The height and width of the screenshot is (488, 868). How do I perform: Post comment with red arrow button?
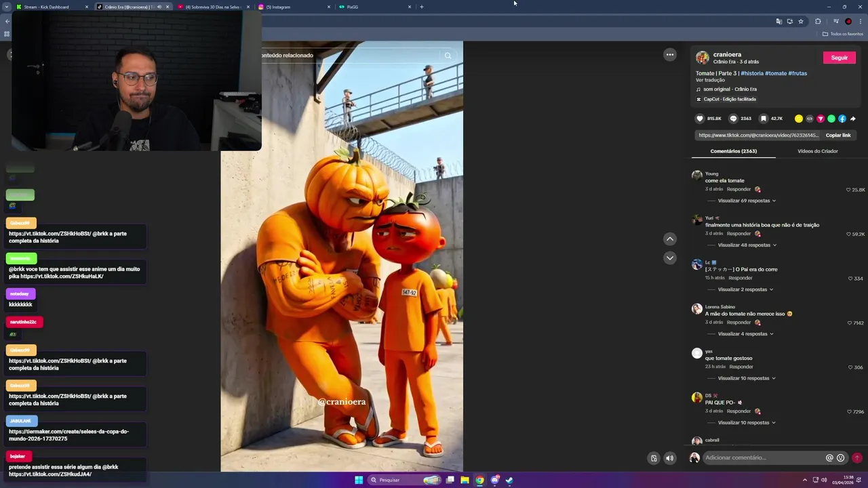[857, 457]
